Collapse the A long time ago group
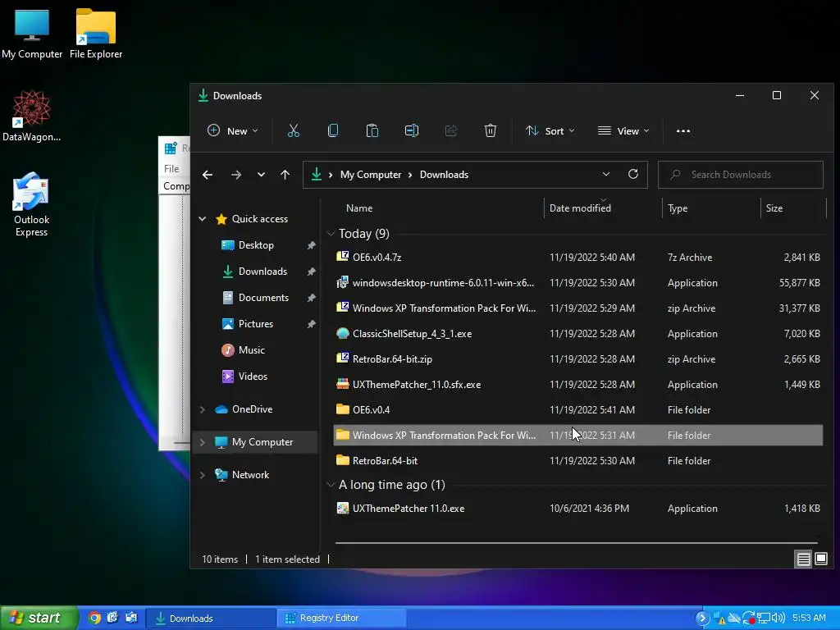840x630 pixels. click(x=331, y=485)
